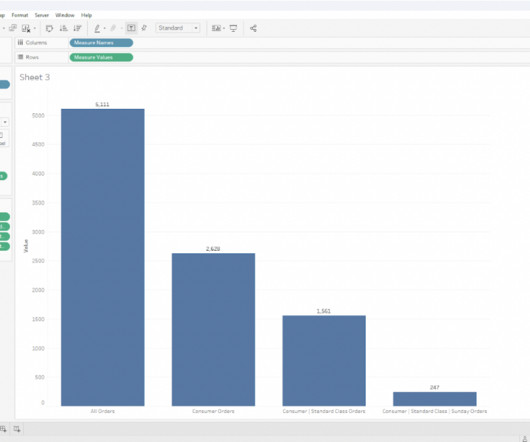Click the Swap rows and columns icon
Image resolution: width=530 pixels, height=442 pixels.
49,28
